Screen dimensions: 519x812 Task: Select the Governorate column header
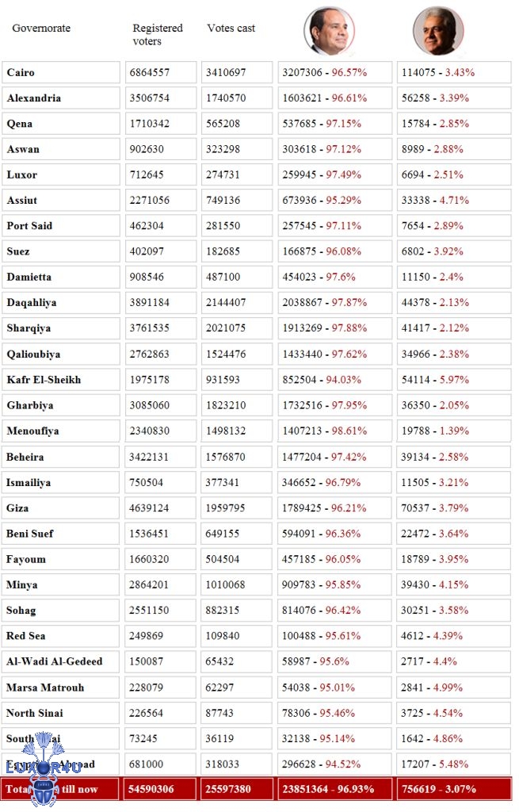[41, 29]
